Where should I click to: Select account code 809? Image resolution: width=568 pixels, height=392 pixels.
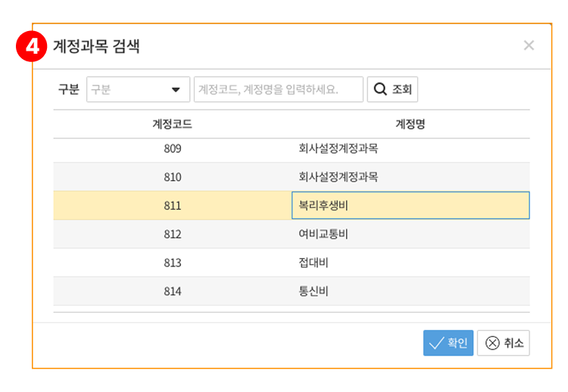click(x=173, y=148)
